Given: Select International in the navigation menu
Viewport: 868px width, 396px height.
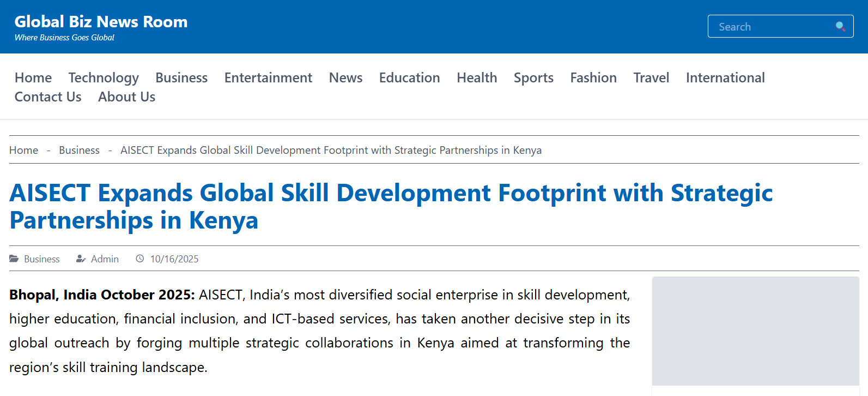Looking at the screenshot, I should (x=725, y=78).
